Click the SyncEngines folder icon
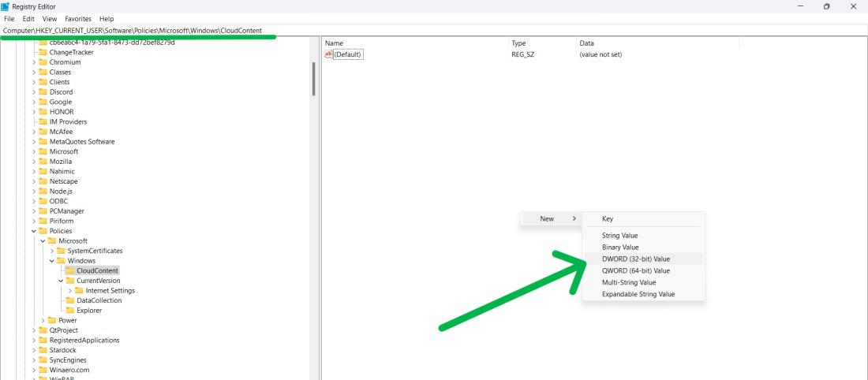Image resolution: width=868 pixels, height=380 pixels. [43, 360]
